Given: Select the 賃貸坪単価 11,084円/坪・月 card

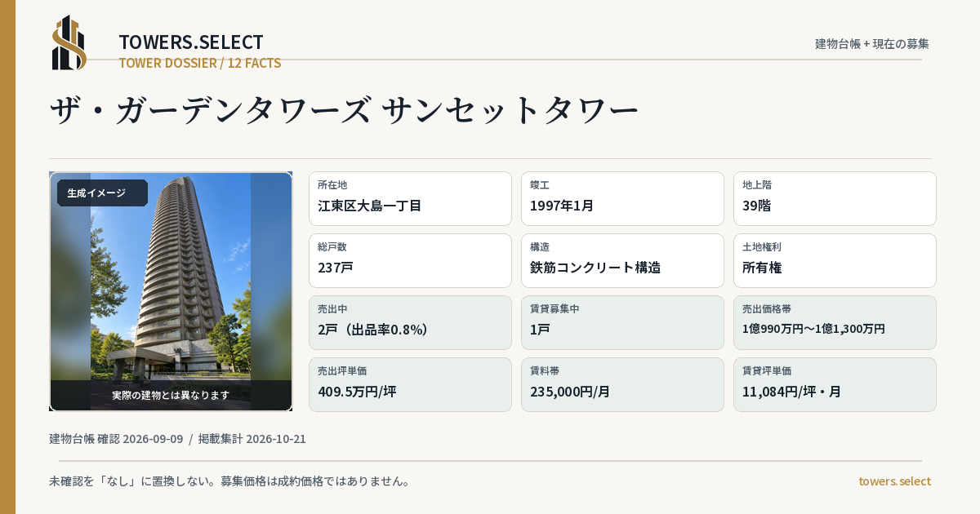Looking at the screenshot, I should coord(835,384).
